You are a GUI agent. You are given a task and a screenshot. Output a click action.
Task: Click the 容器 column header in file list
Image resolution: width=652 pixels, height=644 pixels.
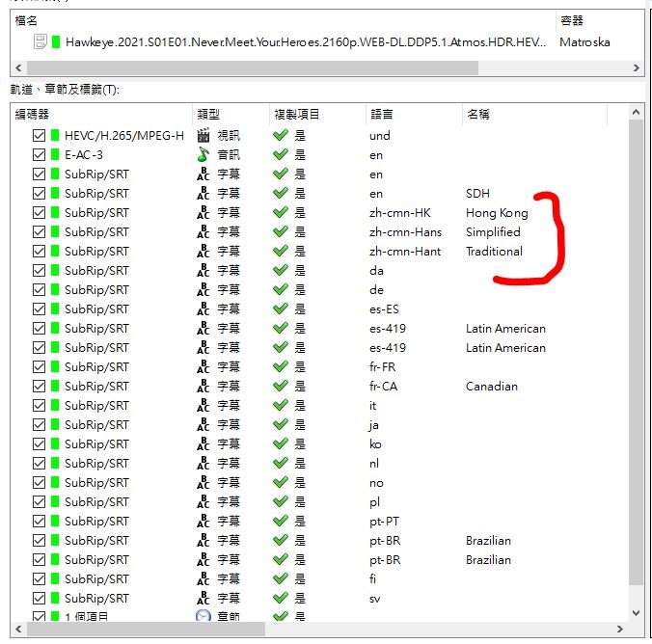click(600, 20)
